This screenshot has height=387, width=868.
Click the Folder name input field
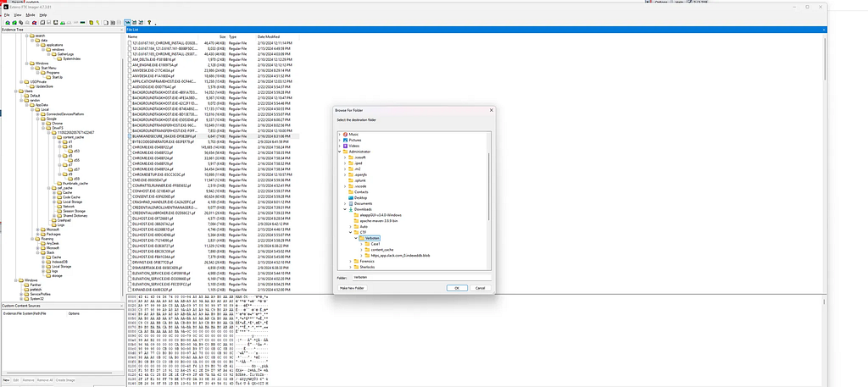pos(421,276)
